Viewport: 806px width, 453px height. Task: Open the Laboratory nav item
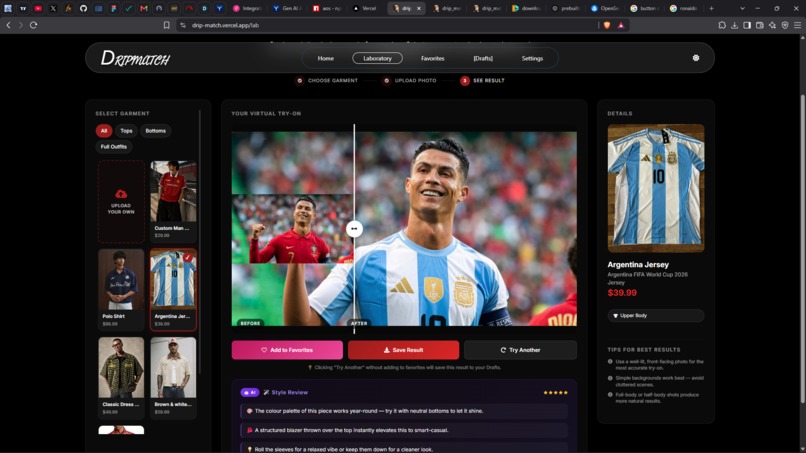pos(377,58)
